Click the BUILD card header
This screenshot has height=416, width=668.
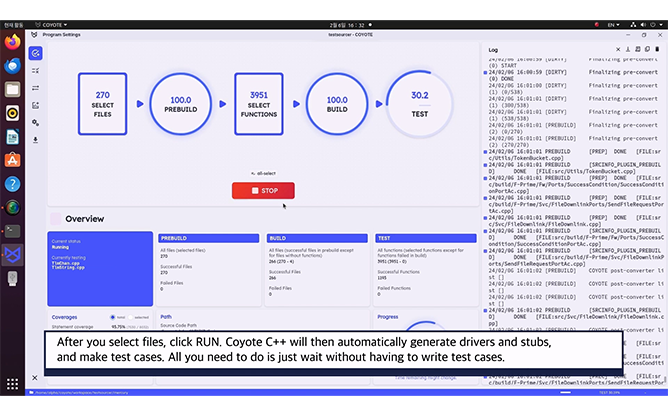317,238
